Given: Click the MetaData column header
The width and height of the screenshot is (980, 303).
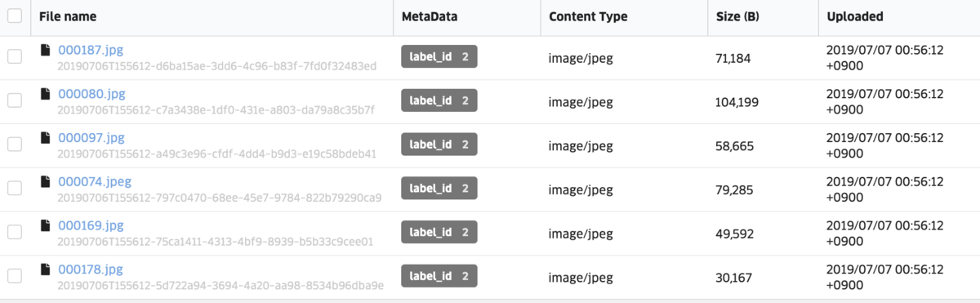Looking at the screenshot, I should [430, 16].
